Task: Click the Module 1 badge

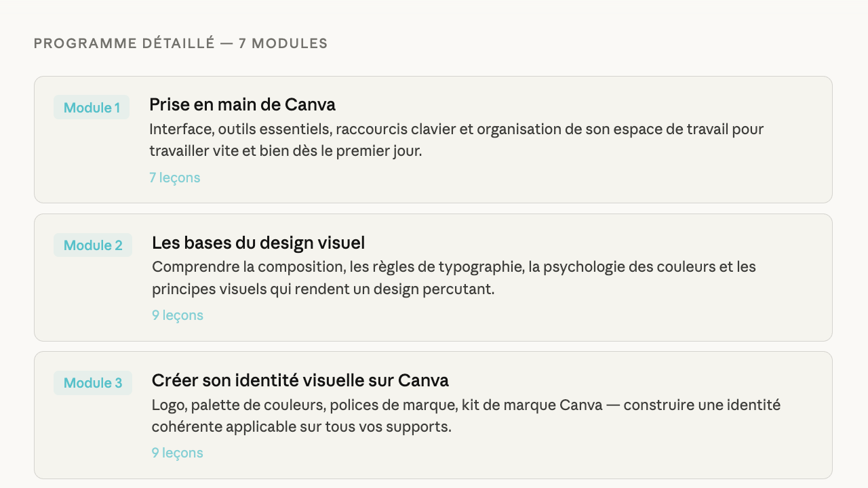Action: coord(92,108)
